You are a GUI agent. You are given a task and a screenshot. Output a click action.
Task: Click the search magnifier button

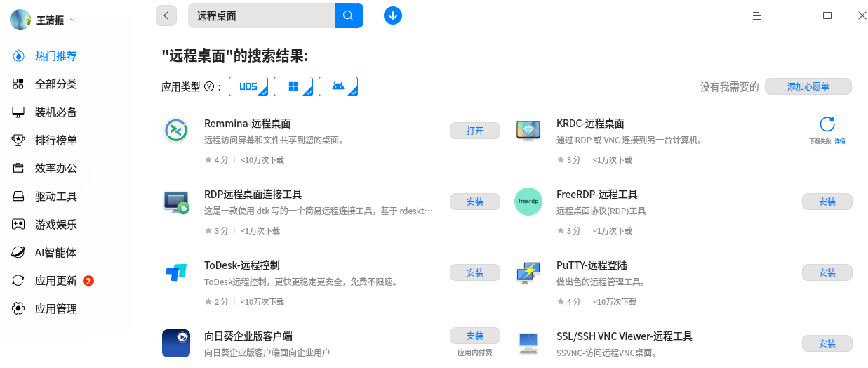click(349, 15)
